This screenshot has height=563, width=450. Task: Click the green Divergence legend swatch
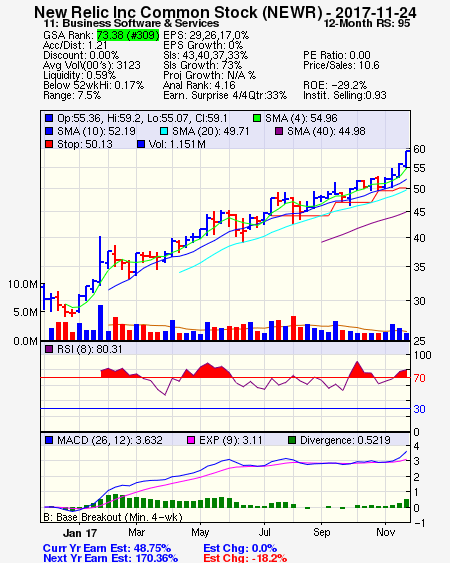pos(292,440)
